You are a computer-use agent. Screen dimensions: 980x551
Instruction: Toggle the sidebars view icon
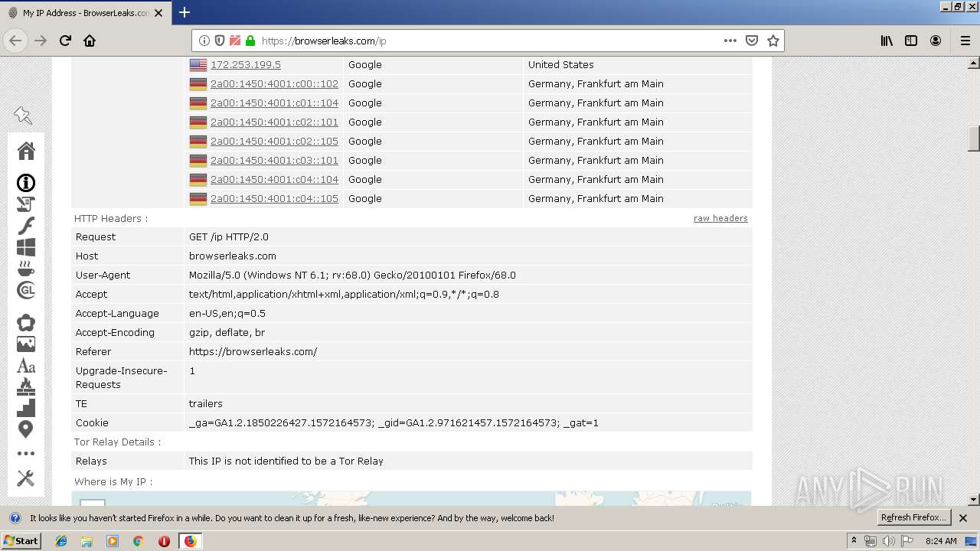(911, 41)
